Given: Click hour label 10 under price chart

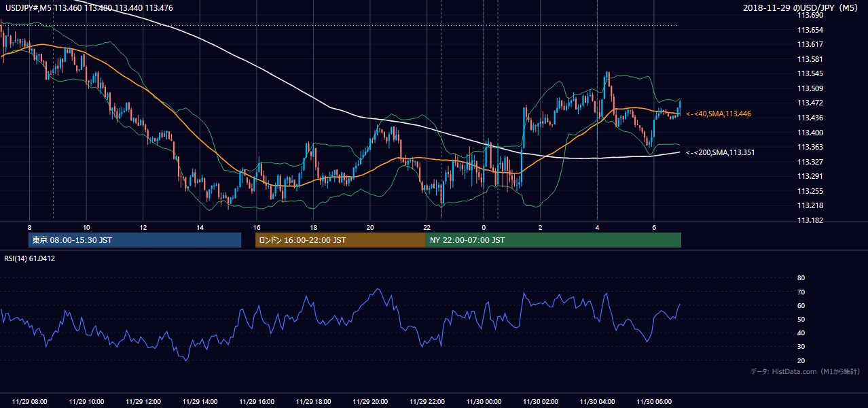Looking at the screenshot, I should click(86, 226).
